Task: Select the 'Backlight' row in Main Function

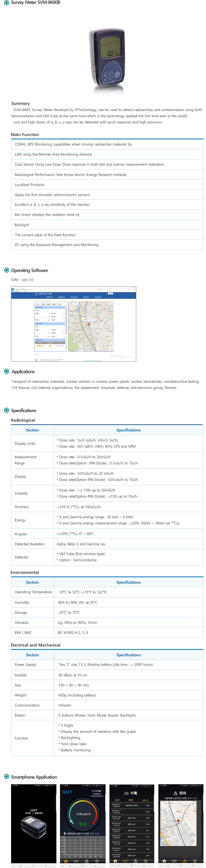Action: (x=107, y=225)
